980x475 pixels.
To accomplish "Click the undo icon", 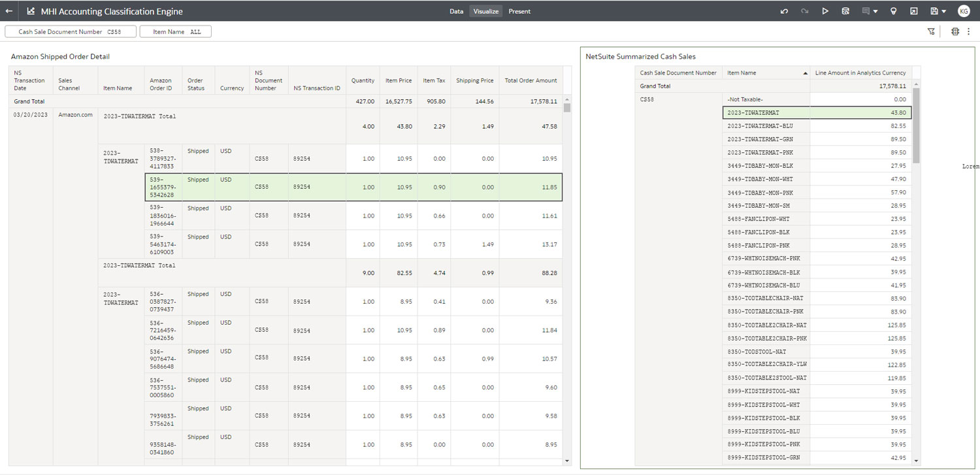I will [x=784, y=11].
